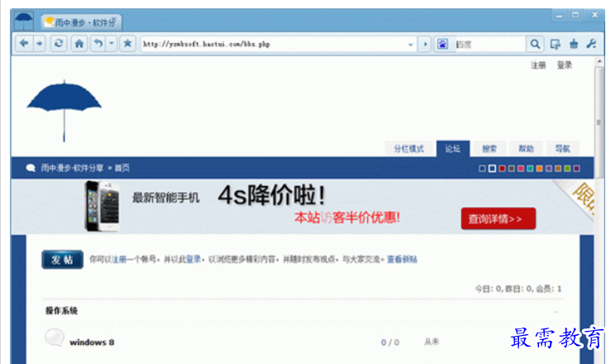
Task: Expand the address bar URL dropdown
Action: point(411,44)
